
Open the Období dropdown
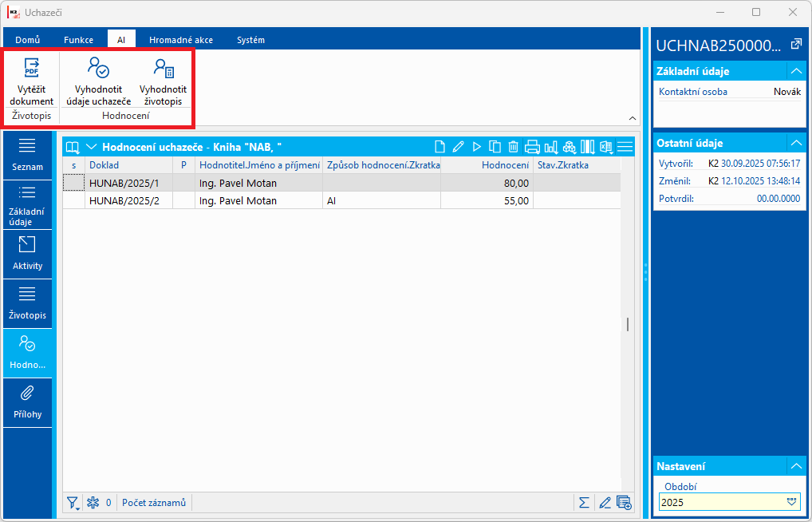pos(791,502)
